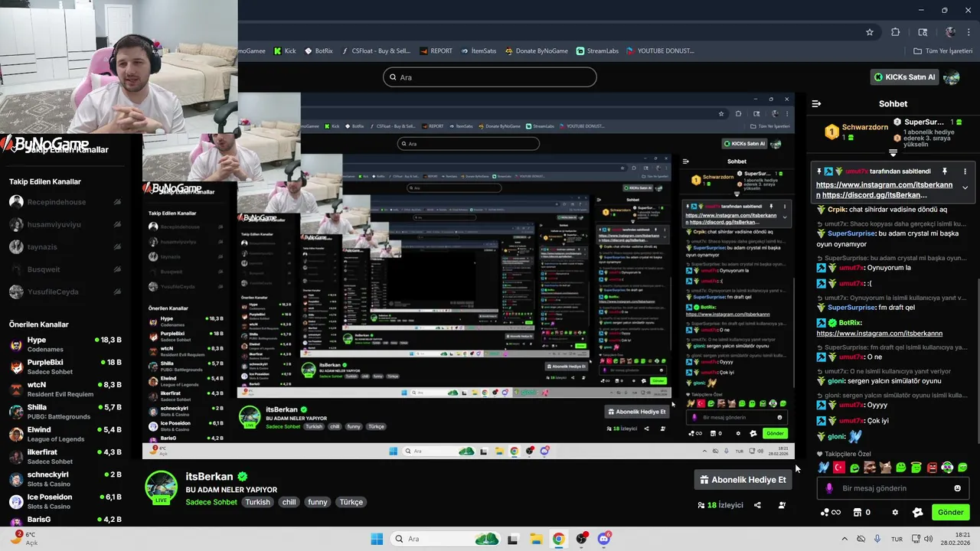Viewport: 980px width, 551px height.
Task: Open schneckyirl recommended channel
Action: click(65, 479)
